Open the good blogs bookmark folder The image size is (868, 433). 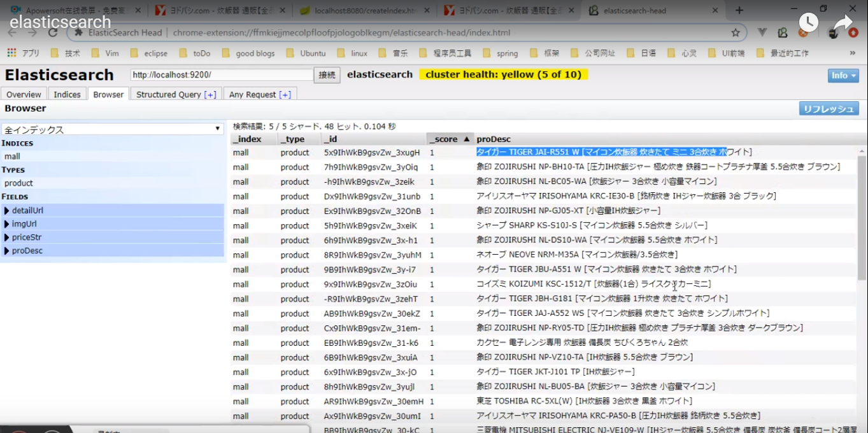(248, 53)
